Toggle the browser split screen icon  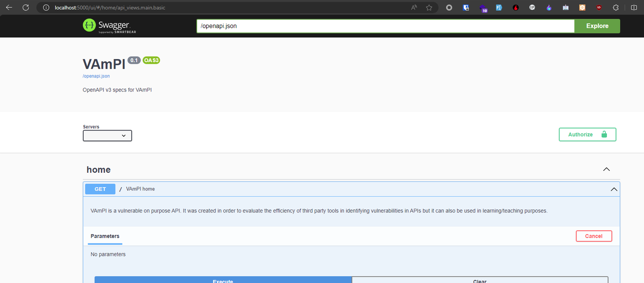coord(634,7)
